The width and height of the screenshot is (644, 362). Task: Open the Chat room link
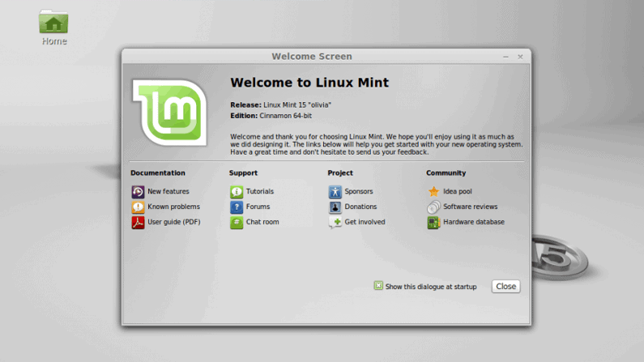[x=262, y=222]
